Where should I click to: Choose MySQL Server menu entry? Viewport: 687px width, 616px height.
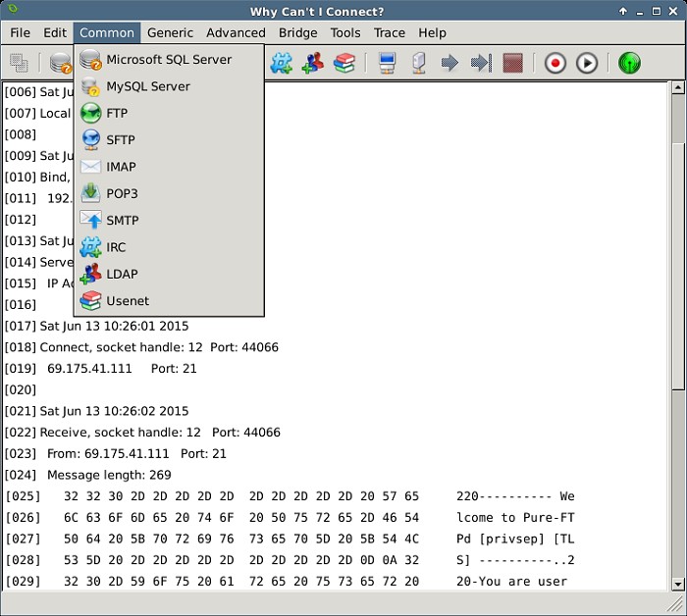point(148,86)
